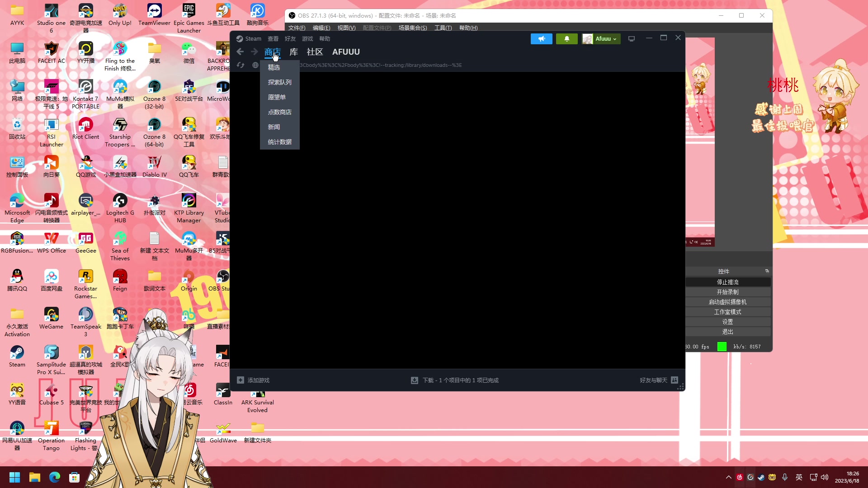
Task: Choose 精选 from the store dropdown
Action: pos(280,68)
